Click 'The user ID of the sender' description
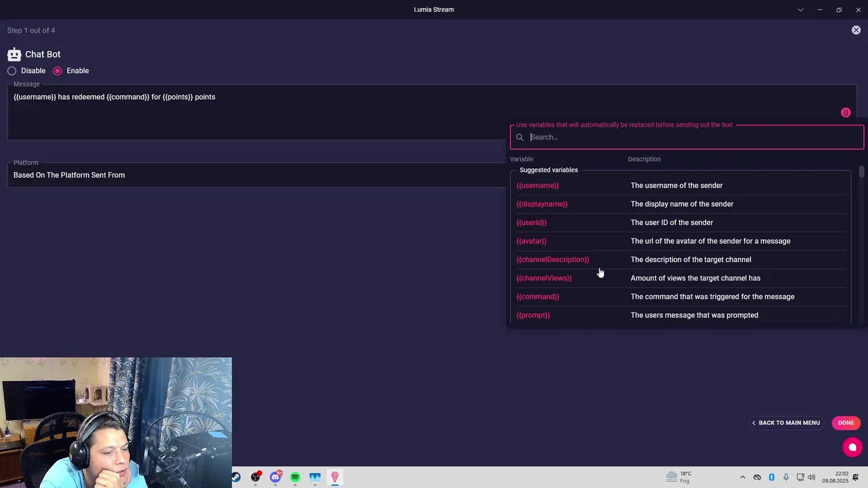Image resolution: width=868 pixels, height=488 pixels. 672,222
